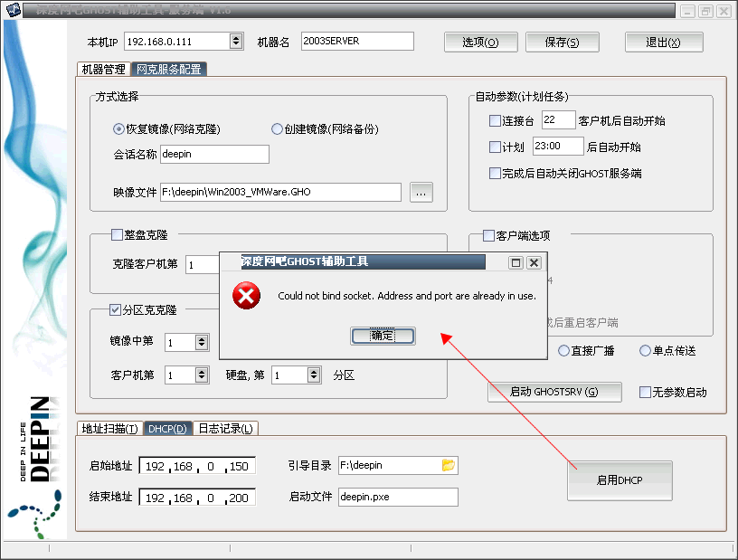Select 创建镜像(网络备份) radio button
The width and height of the screenshot is (738, 560).
(x=277, y=128)
